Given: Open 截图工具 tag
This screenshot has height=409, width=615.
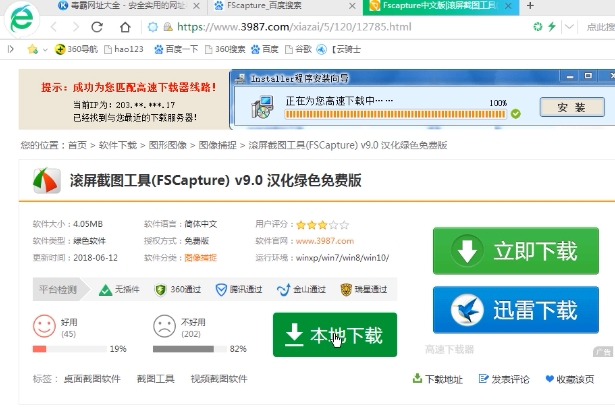Looking at the screenshot, I should tap(155, 379).
